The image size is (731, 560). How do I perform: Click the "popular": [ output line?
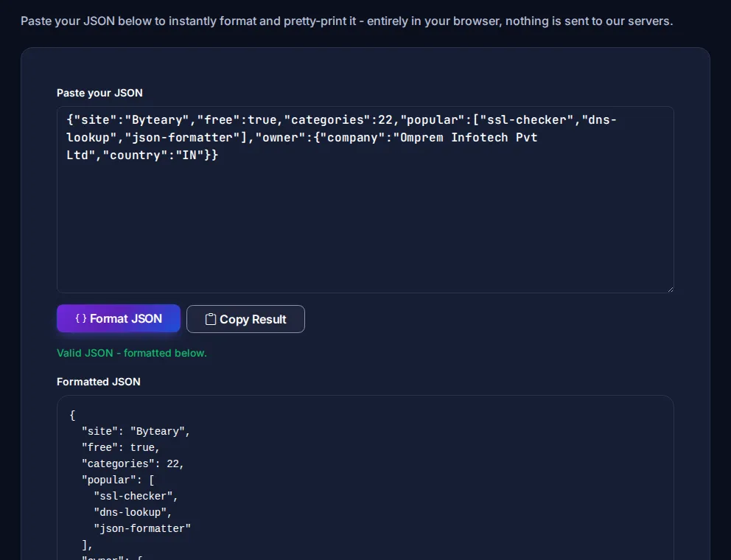[117, 480]
